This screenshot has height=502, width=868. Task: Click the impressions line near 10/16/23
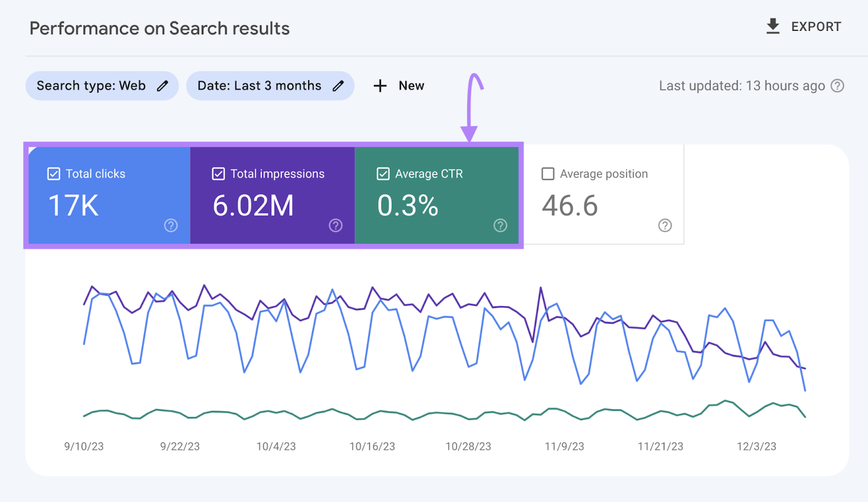(x=372, y=287)
